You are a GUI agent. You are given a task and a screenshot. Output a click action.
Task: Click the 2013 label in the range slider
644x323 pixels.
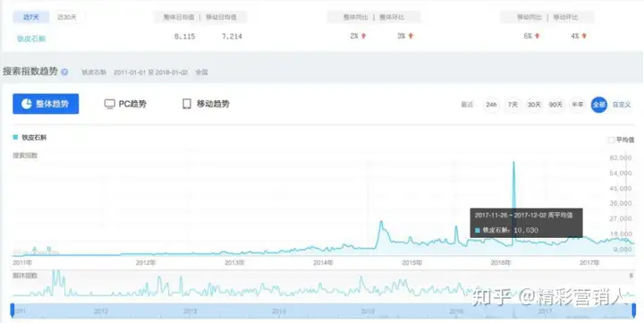190,311
